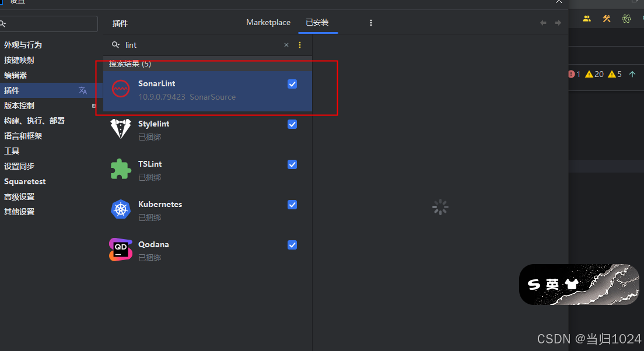Click the magnifier icon before lint
644x351 pixels.
point(116,45)
